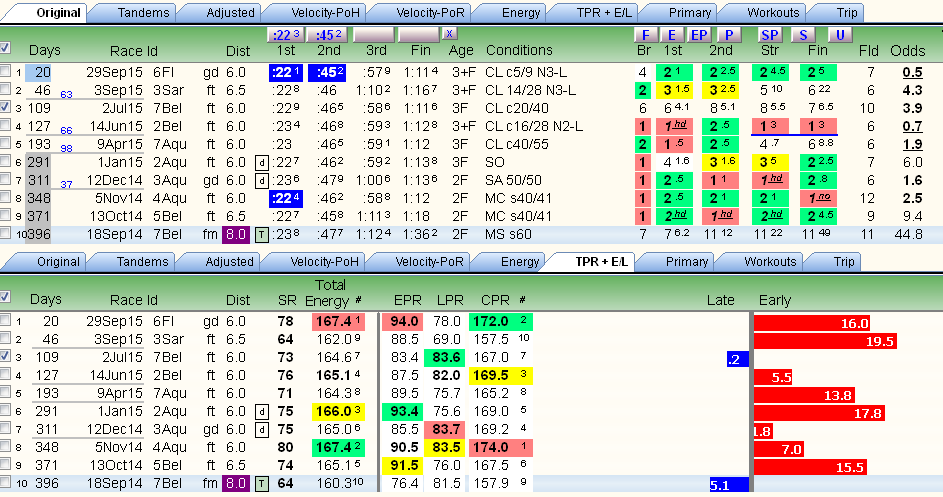
Task: Click the blue 98 number by 9Apr15
Action: point(66,149)
